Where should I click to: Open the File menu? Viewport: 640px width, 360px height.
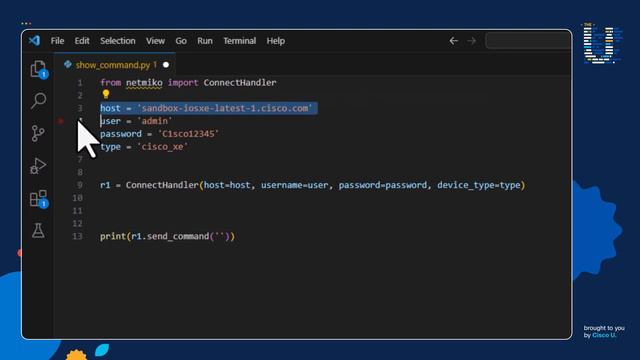58,41
